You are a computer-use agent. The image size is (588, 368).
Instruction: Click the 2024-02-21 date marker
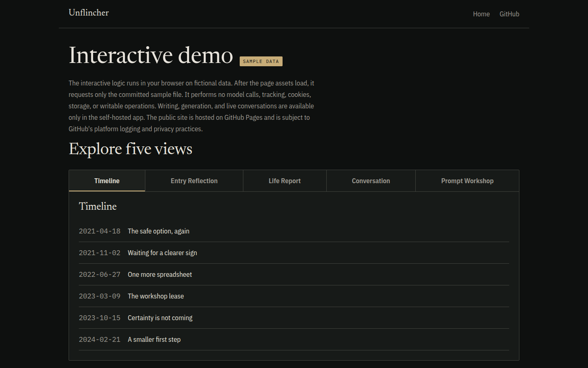(100, 339)
